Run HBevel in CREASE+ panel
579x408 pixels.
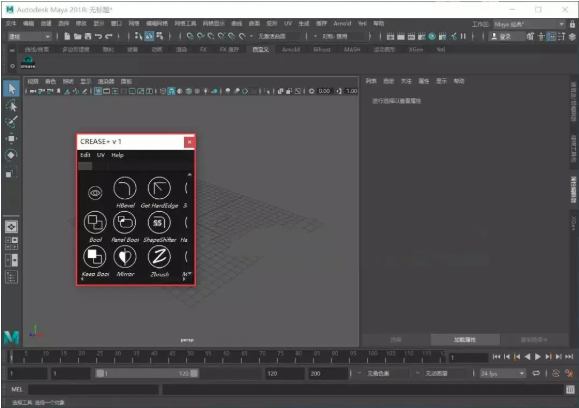point(125,189)
